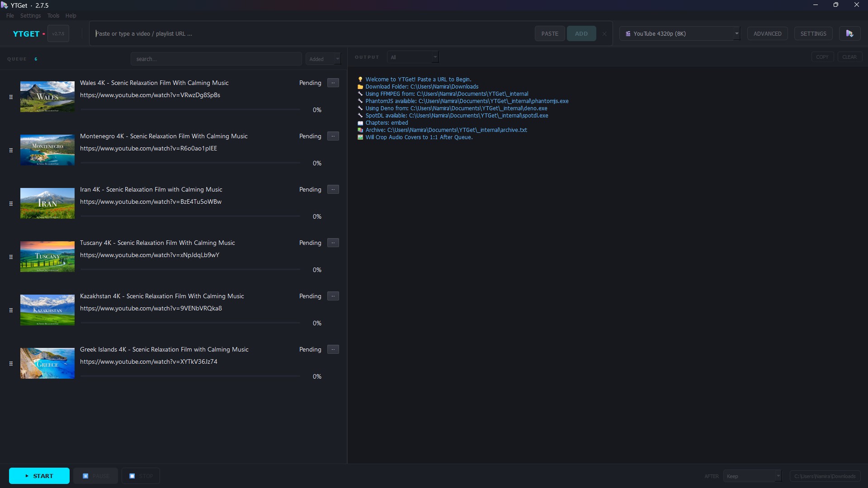This screenshot has height=488, width=868.
Task: Select the Kazakhstan thumbnail
Action: [47, 310]
